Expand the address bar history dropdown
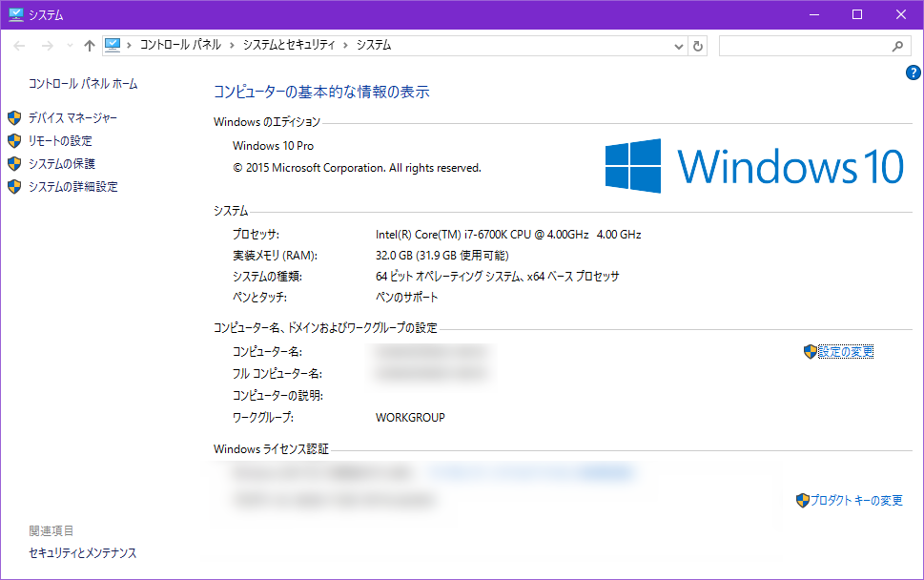The image size is (924, 580). point(678,46)
